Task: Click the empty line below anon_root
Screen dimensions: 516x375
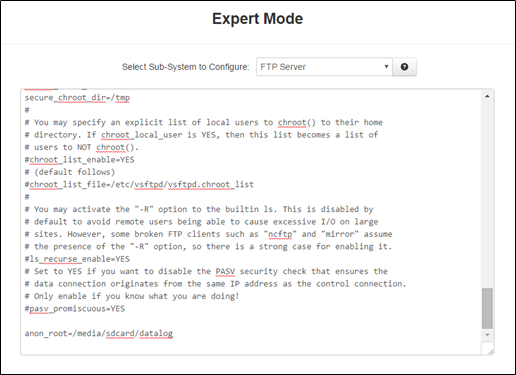Action: point(252,346)
